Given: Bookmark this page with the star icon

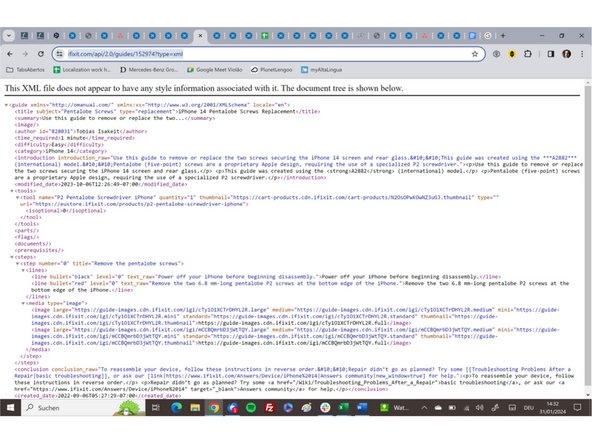Looking at the screenshot, I should tap(475, 54).
